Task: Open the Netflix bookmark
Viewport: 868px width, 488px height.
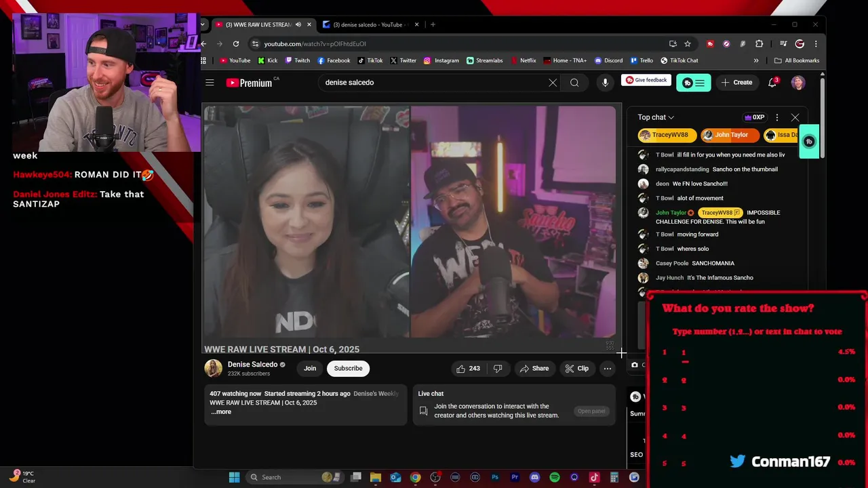Action: [x=523, y=60]
